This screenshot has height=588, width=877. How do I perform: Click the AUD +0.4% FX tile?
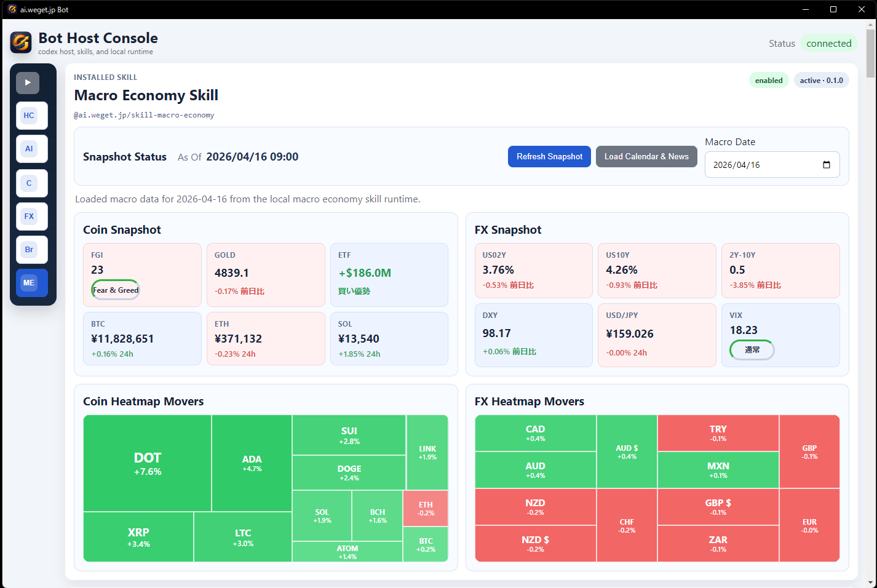coord(536,470)
